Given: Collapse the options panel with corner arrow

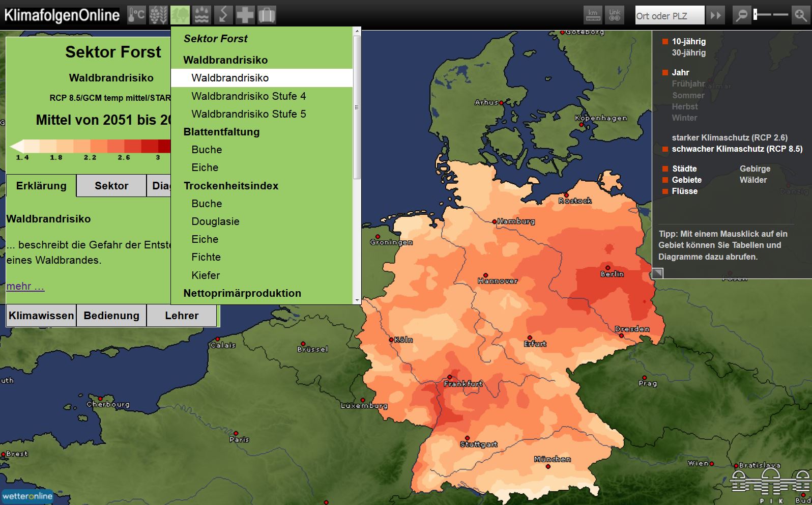Looking at the screenshot, I should [x=657, y=273].
